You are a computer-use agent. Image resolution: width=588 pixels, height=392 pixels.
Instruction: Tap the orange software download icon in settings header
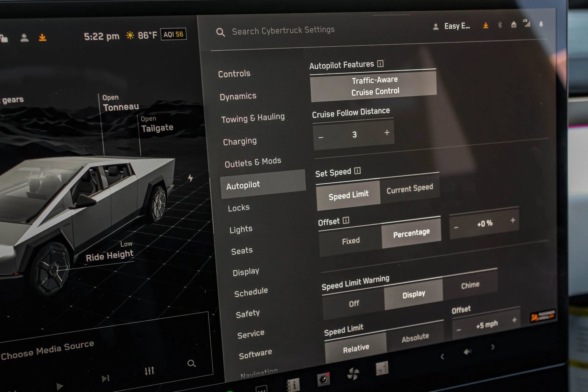[x=486, y=25]
